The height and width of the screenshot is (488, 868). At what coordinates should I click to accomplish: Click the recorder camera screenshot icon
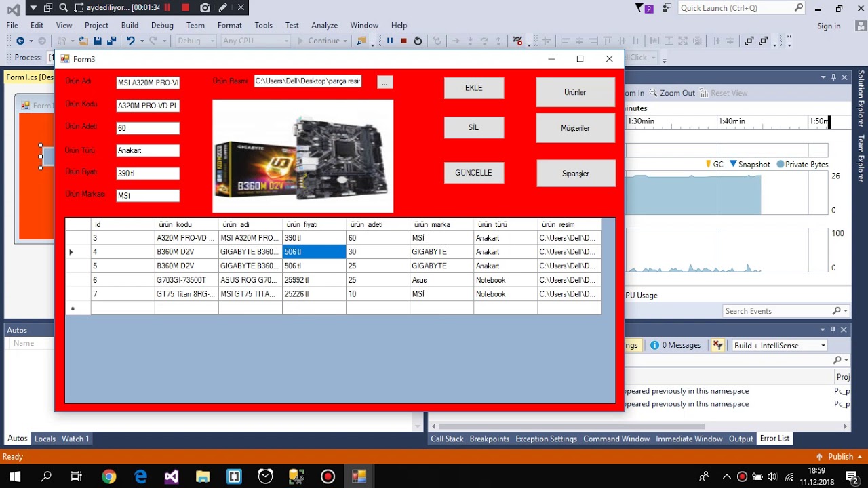205,7
